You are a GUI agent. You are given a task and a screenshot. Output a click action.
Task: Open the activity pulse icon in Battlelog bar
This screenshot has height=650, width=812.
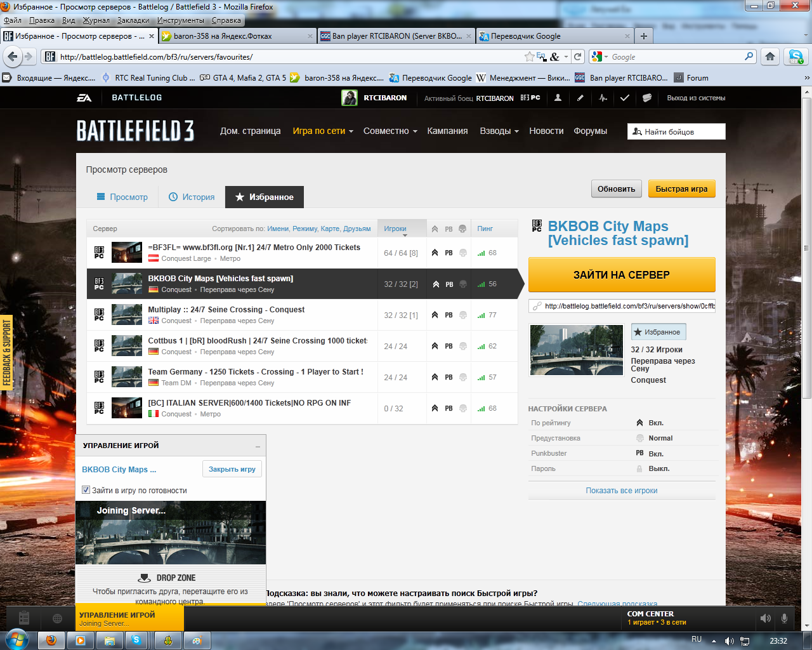(603, 98)
